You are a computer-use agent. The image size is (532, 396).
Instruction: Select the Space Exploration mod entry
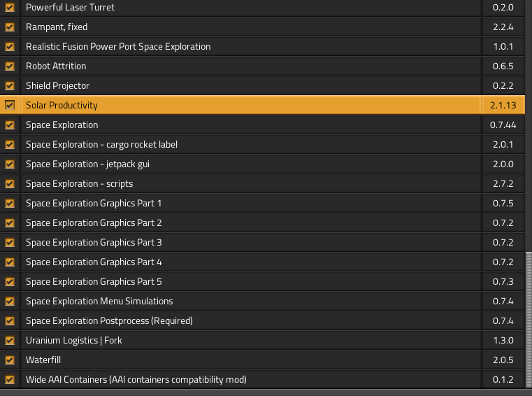(x=62, y=125)
